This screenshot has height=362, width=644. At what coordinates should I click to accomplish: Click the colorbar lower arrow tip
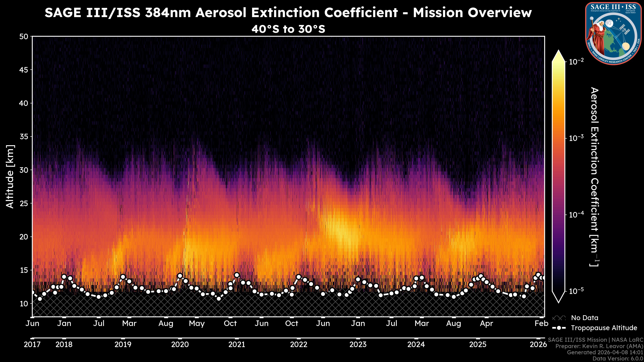558,302
